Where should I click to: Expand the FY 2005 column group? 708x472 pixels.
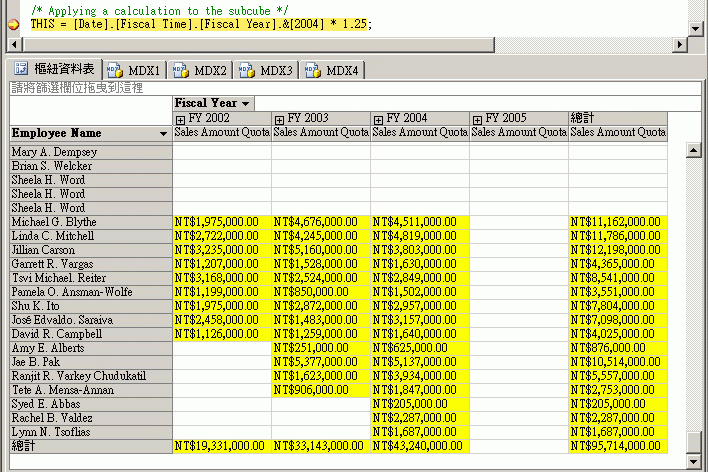477,120
